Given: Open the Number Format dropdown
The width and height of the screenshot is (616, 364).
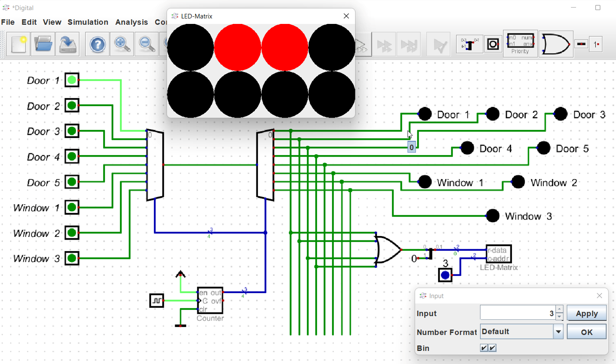Looking at the screenshot, I should 557,331.
